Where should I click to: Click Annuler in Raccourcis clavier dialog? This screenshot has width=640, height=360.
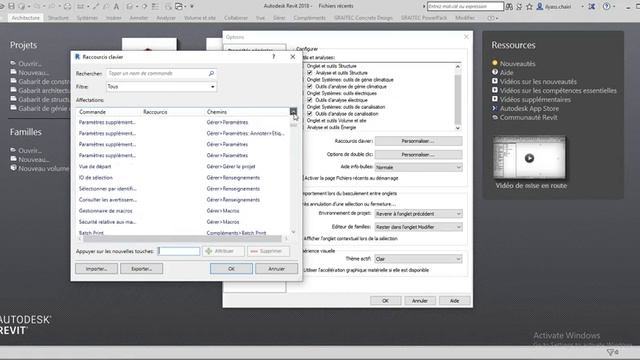point(276,269)
